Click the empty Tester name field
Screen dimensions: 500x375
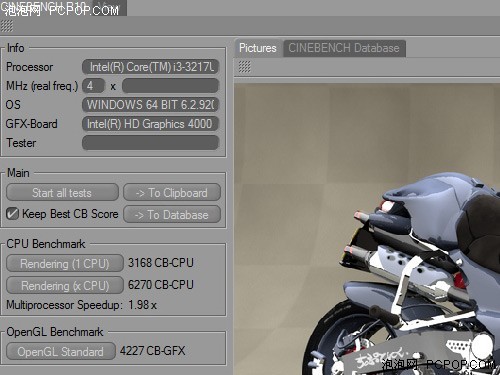click(x=150, y=143)
